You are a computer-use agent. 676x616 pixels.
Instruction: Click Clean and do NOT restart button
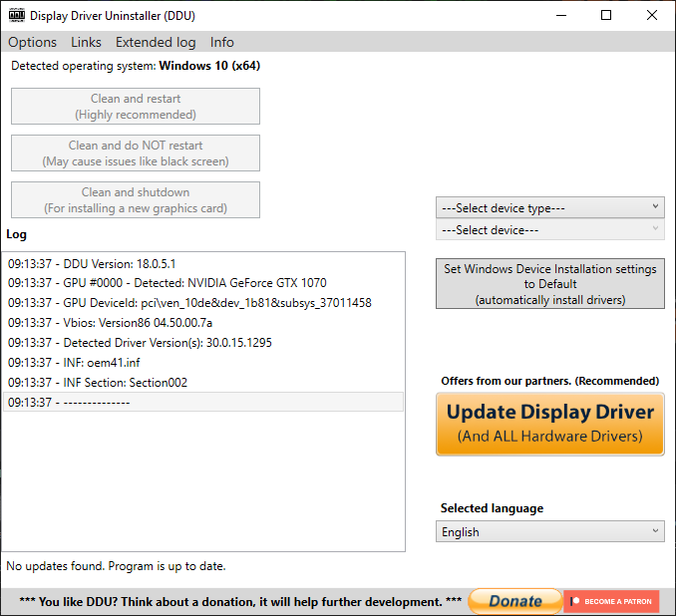136,154
